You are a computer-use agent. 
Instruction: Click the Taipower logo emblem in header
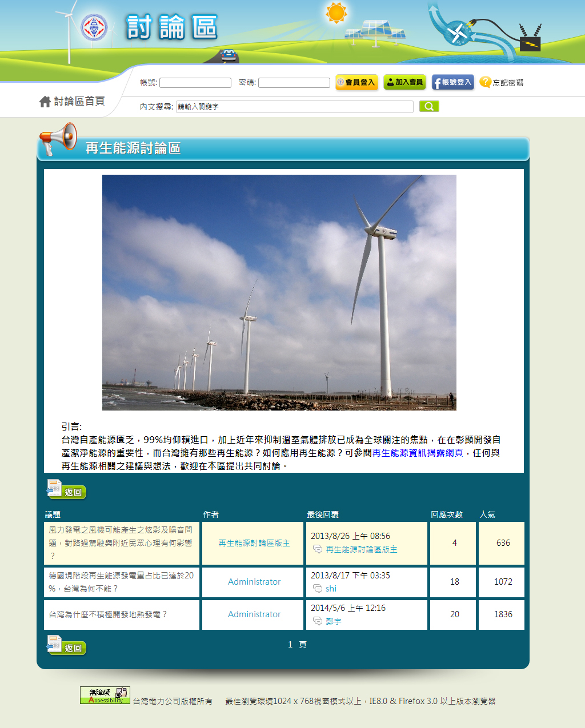94,27
